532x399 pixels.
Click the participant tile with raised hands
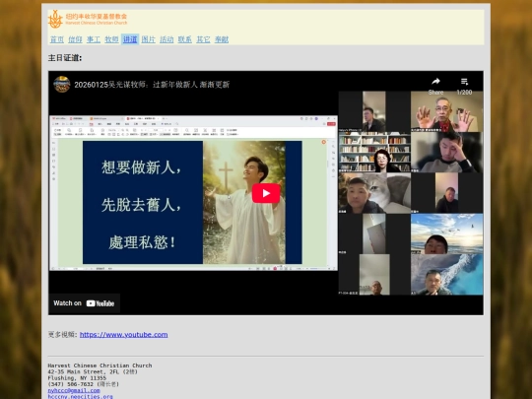[x=447, y=111]
